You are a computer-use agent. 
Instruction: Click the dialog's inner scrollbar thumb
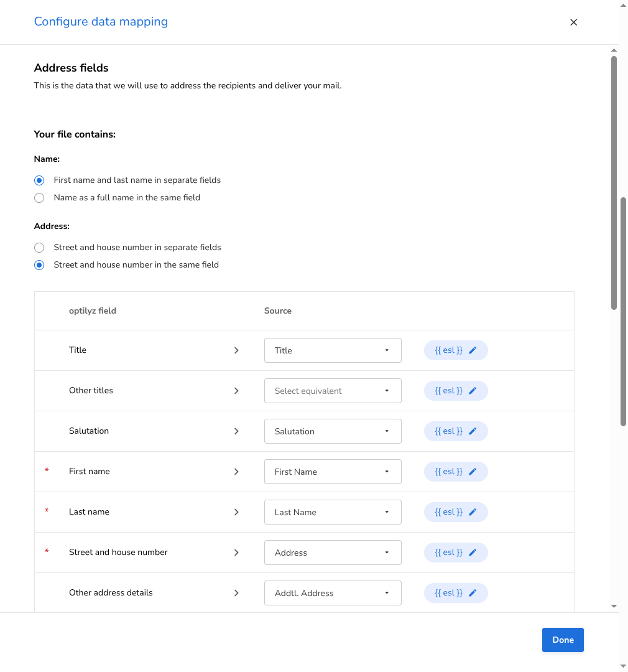click(614, 183)
